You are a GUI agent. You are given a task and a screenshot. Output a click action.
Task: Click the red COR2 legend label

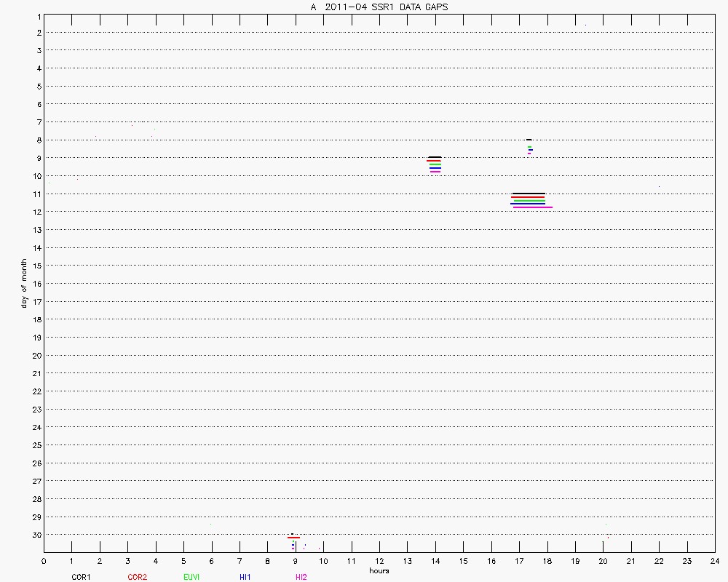(137, 577)
